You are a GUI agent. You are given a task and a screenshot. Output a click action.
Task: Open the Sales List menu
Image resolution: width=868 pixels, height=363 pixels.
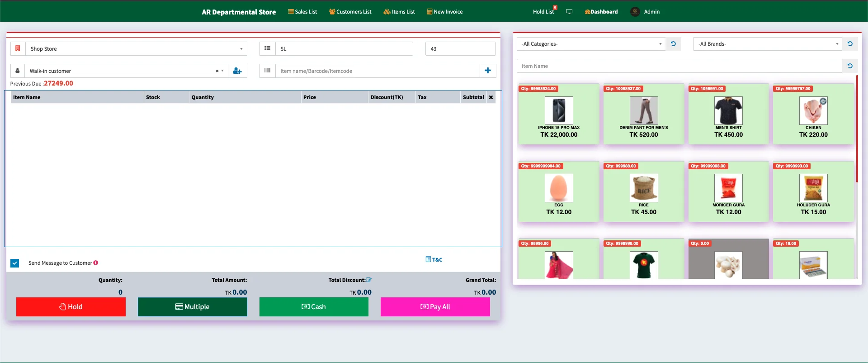pyautogui.click(x=302, y=12)
